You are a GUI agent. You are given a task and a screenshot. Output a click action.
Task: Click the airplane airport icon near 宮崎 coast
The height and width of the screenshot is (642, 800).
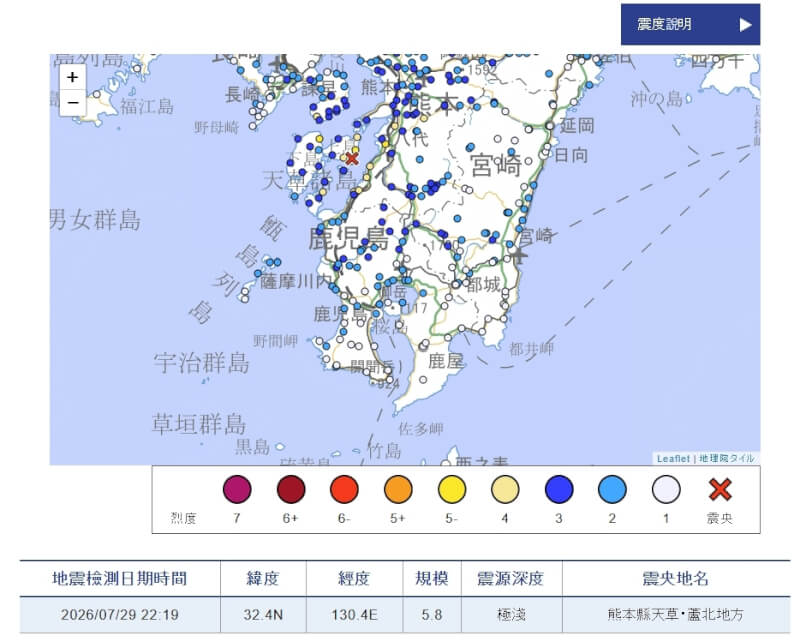519,255
